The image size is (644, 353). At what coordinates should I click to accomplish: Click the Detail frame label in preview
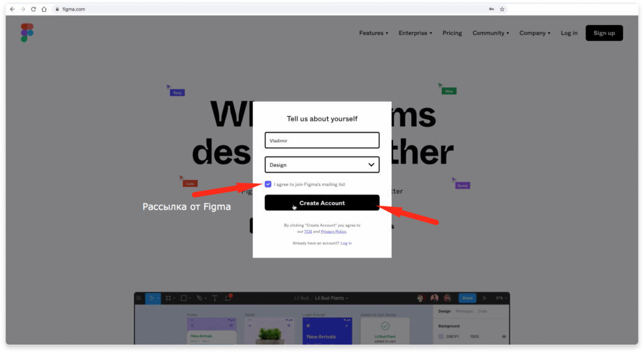click(x=250, y=315)
